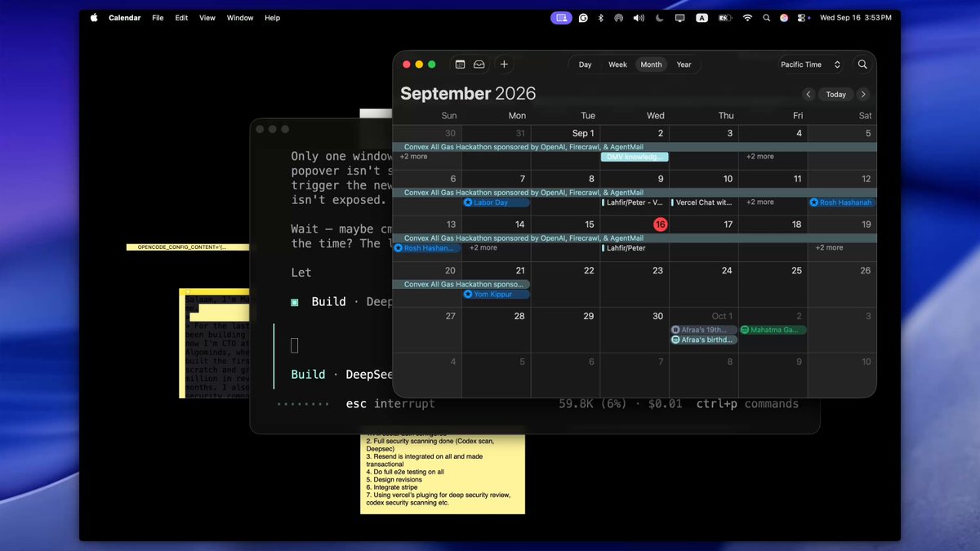Open Wi-Fi menu bar icon
Screen dimensions: 980x551
click(746, 18)
